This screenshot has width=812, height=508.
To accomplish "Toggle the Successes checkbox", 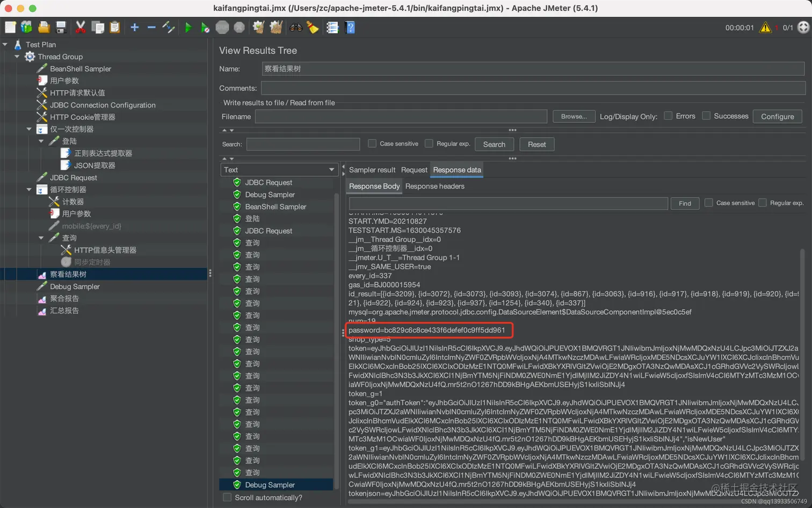I will 706,116.
